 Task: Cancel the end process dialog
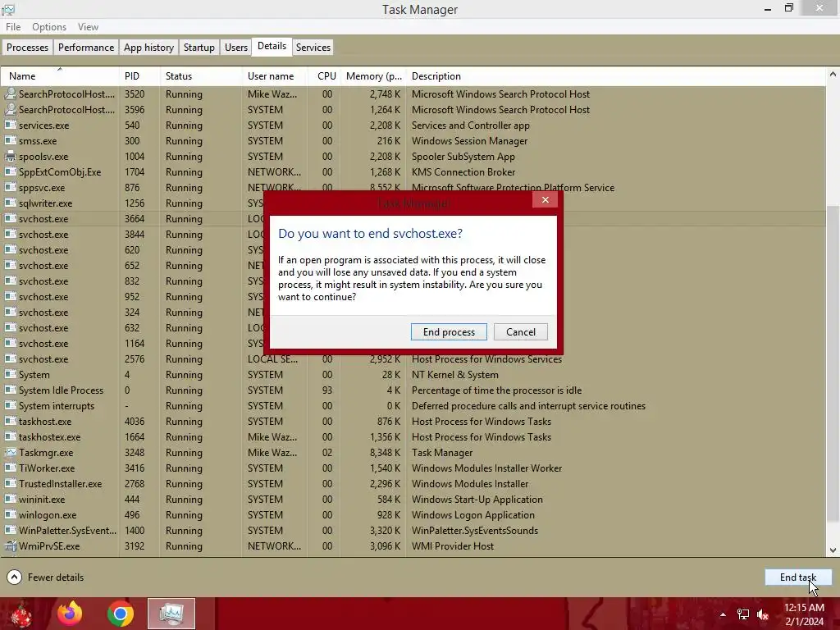tap(520, 332)
